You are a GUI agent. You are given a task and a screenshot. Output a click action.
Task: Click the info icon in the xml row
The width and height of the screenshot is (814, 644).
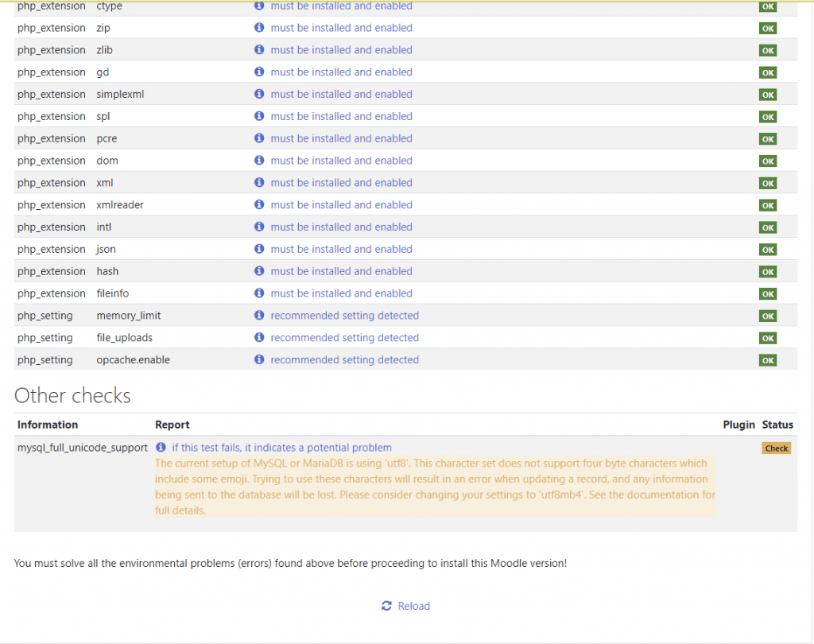(259, 183)
